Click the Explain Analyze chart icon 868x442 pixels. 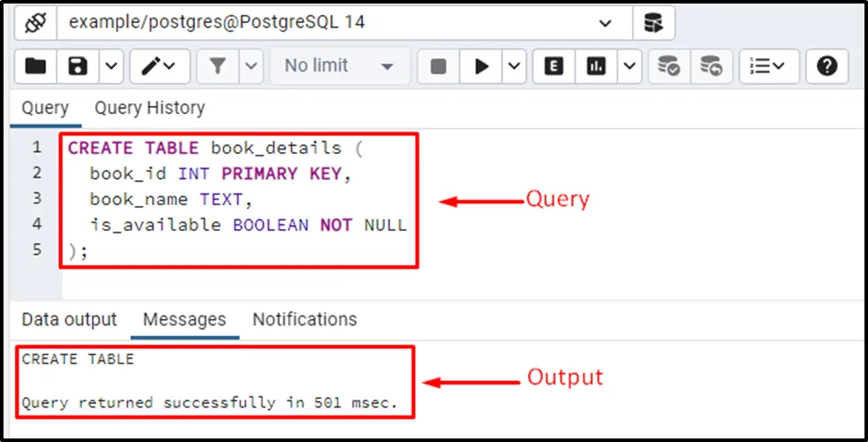click(x=596, y=66)
